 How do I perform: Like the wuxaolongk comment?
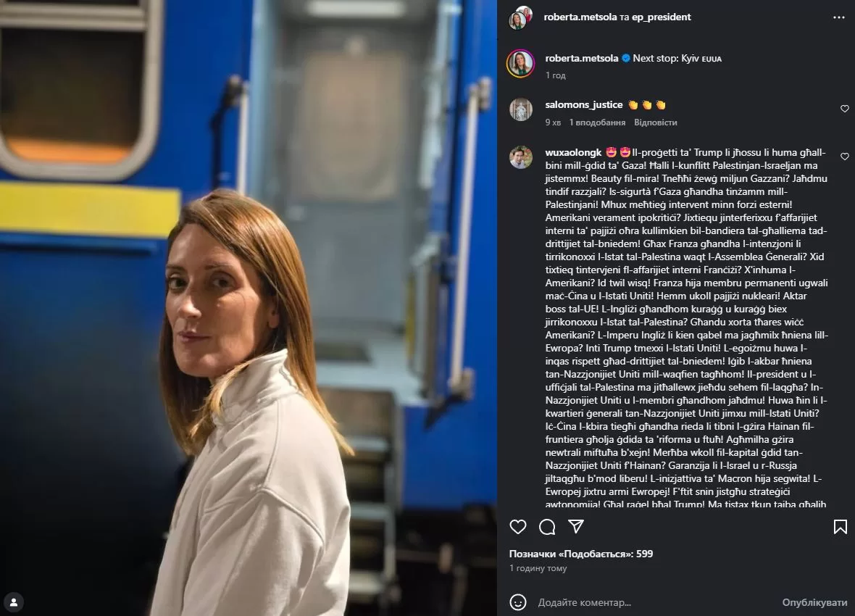pyautogui.click(x=844, y=157)
